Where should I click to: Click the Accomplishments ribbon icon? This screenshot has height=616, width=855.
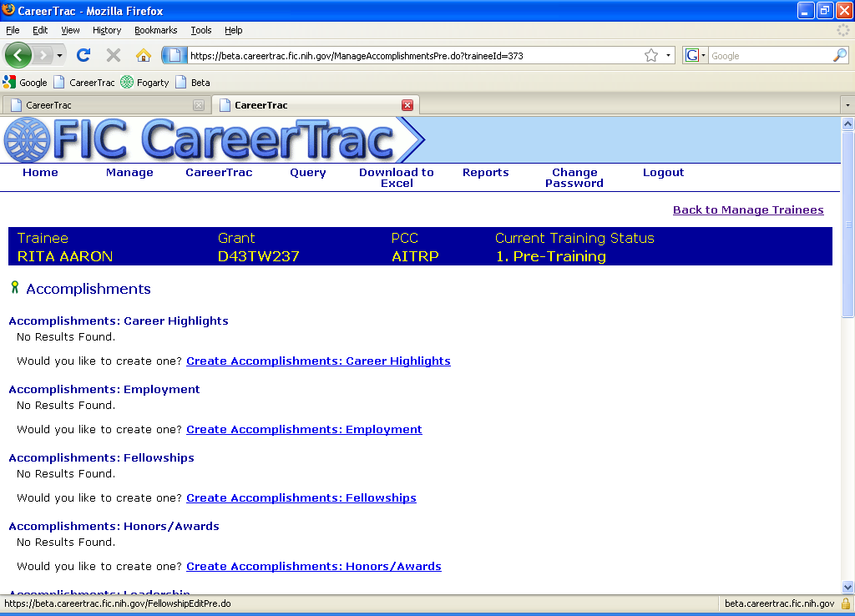click(15, 287)
